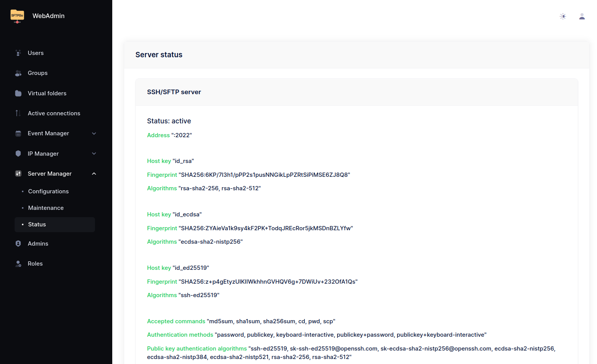The height and width of the screenshot is (364, 597).
Task: Open the Active connections page
Action: coord(54,113)
